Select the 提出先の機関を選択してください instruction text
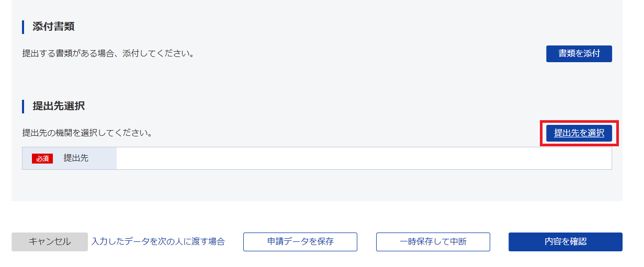Viewport: 644px width, 267px height. (x=87, y=133)
